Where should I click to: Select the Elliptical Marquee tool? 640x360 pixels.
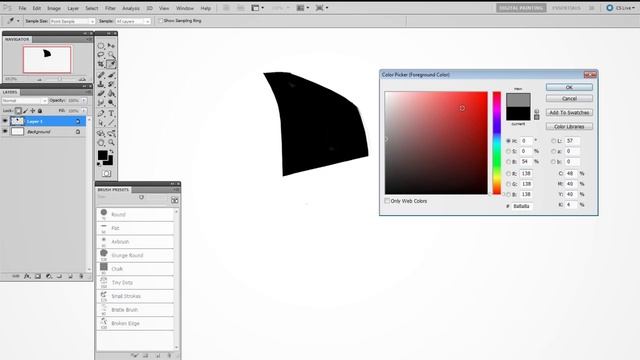101,46
